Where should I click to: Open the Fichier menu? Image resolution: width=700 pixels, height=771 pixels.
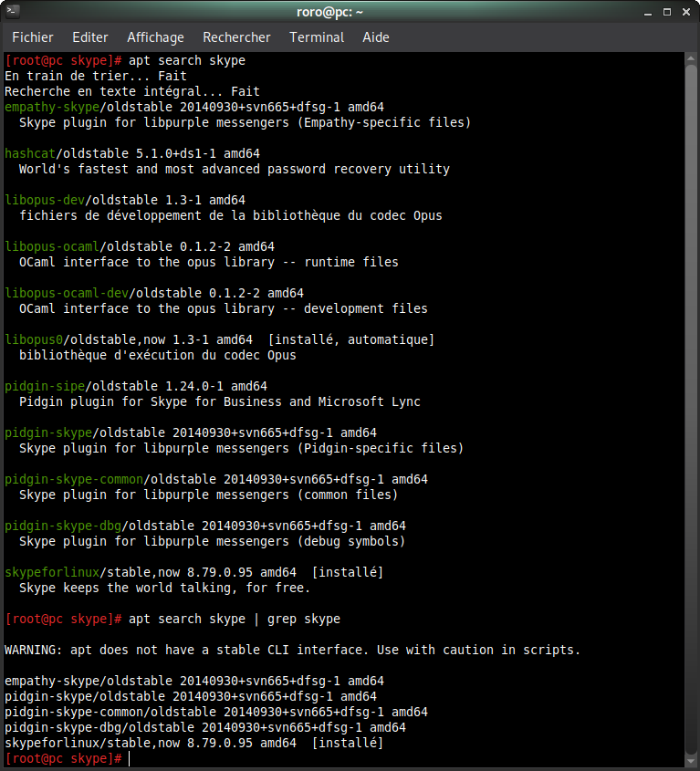33,37
